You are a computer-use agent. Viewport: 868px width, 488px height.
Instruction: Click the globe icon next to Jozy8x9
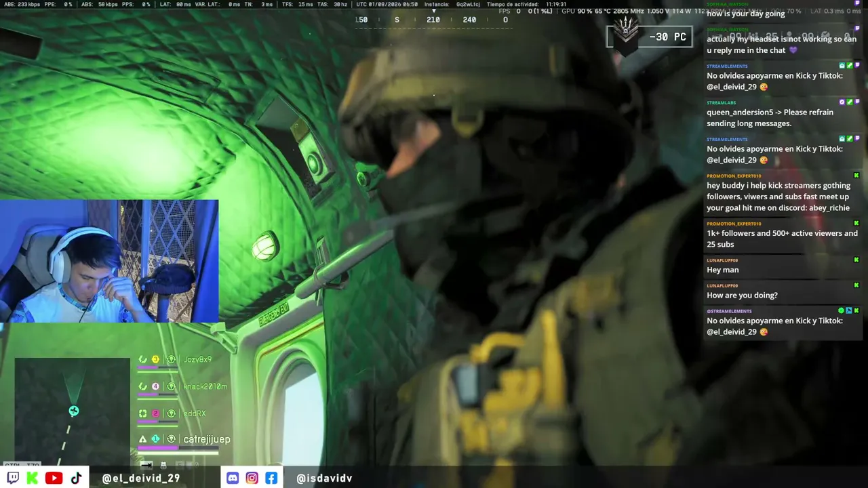(172, 359)
